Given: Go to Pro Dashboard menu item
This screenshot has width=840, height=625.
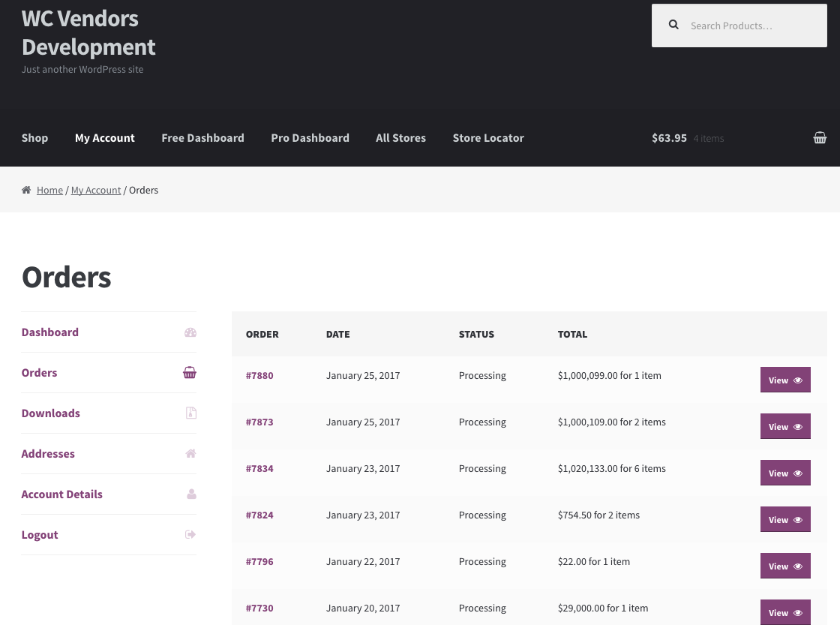Looking at the screenshot, I should click(x=310, y=138).
